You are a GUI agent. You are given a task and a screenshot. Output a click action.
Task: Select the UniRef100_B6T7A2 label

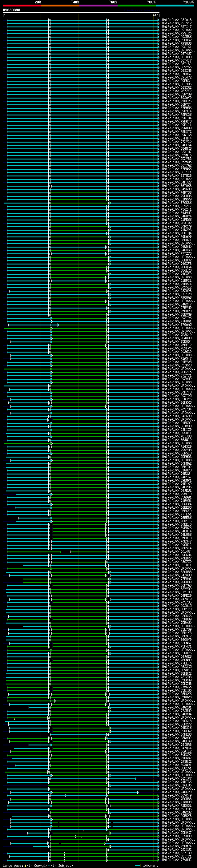point(177,165)
